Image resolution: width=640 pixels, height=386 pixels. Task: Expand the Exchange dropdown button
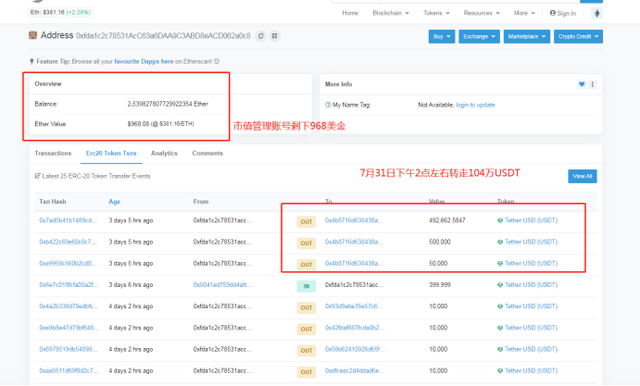479,36
